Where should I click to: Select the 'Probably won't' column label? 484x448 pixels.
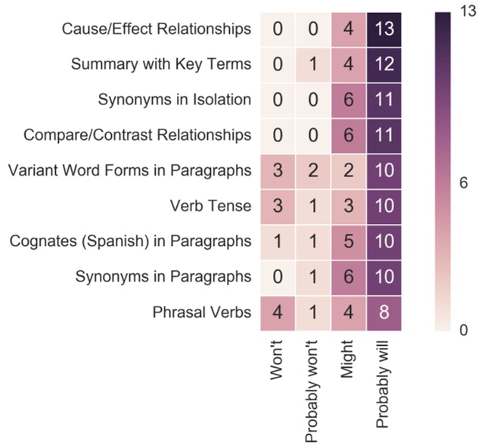coord(313,390)
